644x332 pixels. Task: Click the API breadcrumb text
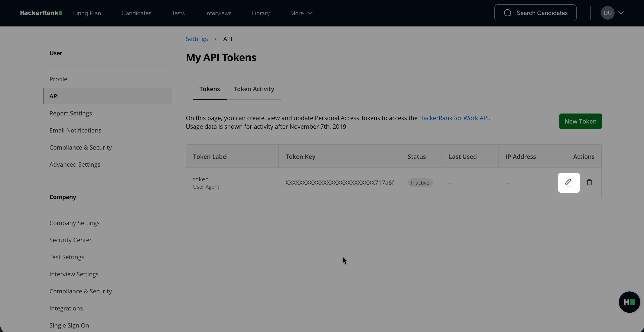coord(228,39)
